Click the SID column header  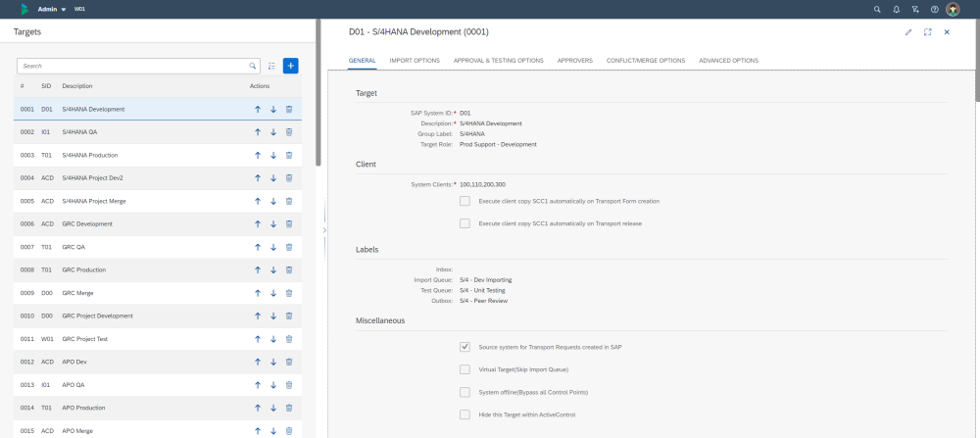(x=46, y=85)
